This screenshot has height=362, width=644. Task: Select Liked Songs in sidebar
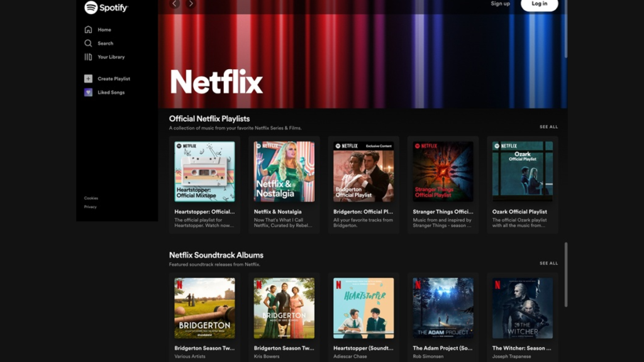111,92
